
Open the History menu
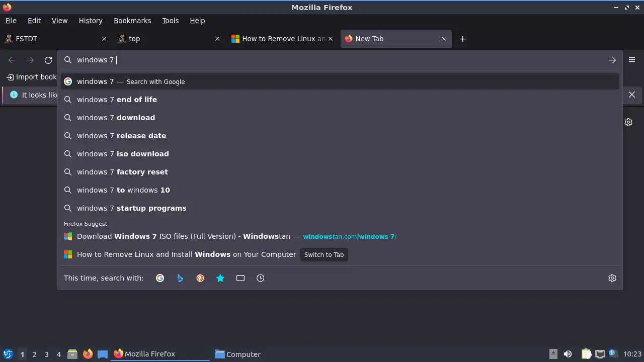91,21
